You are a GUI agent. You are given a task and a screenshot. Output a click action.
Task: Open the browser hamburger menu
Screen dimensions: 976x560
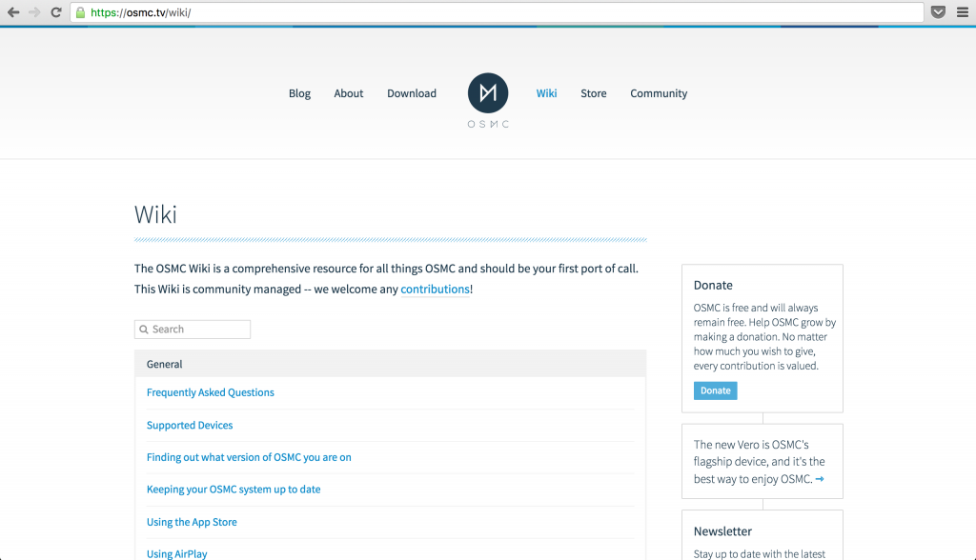tap(963, 12)
